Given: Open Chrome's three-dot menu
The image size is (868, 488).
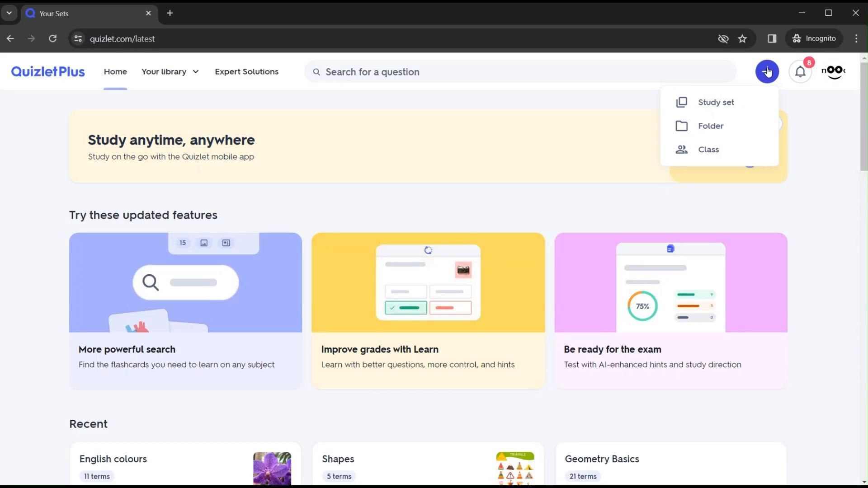Looking at the screenshot, I should click(x=856, y=39).
